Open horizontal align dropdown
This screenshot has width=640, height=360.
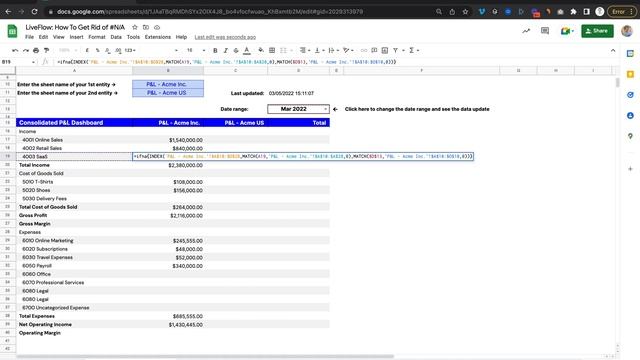304,50
